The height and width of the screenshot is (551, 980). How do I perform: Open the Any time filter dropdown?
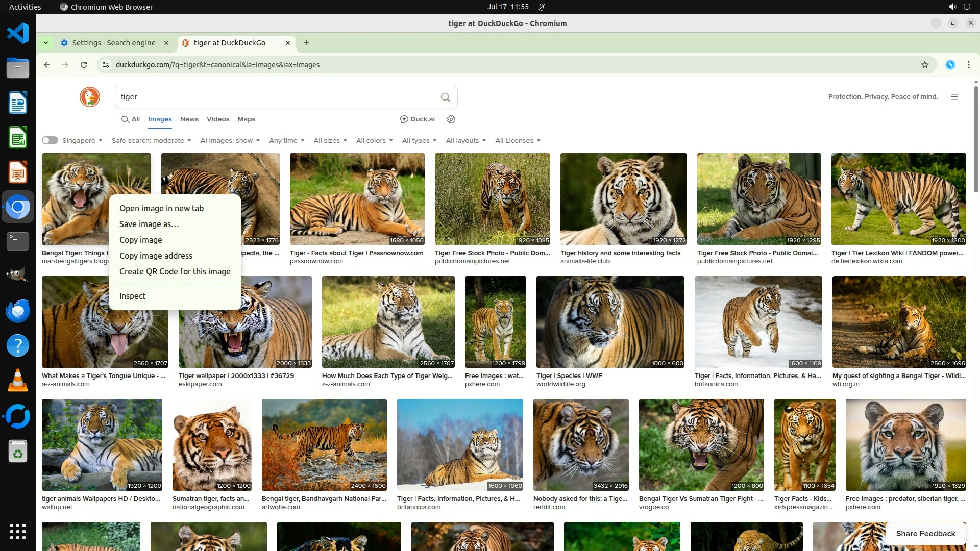(x=286, y=140)
